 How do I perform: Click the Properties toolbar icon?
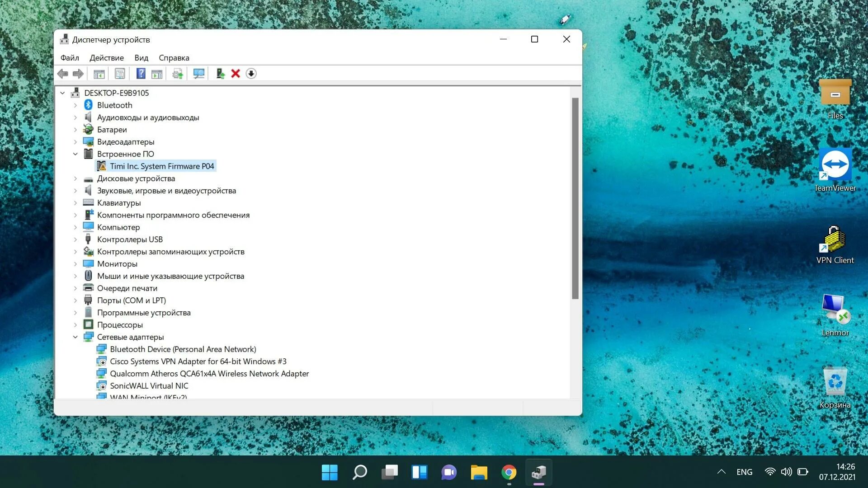pyautogui.click(x=120, y=74)
